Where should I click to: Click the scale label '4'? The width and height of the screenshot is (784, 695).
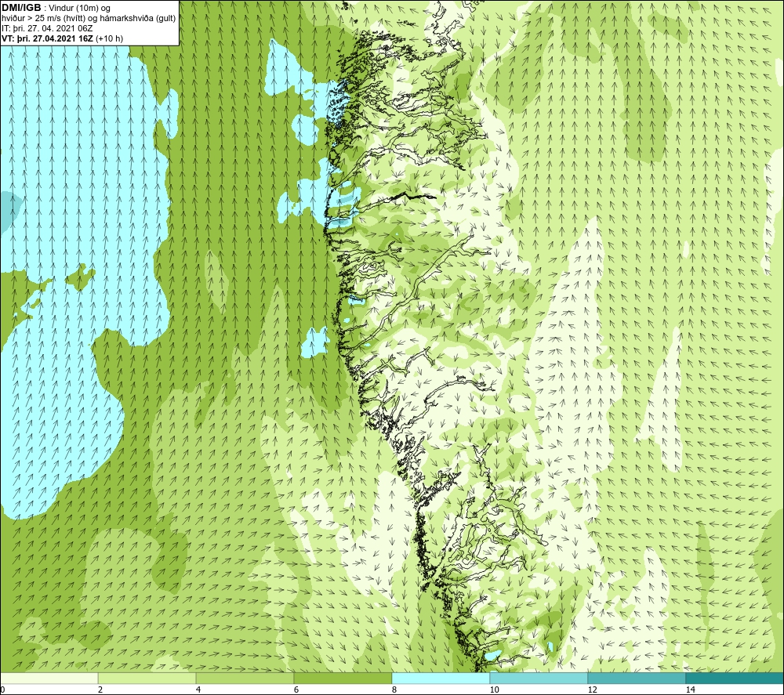198,690
